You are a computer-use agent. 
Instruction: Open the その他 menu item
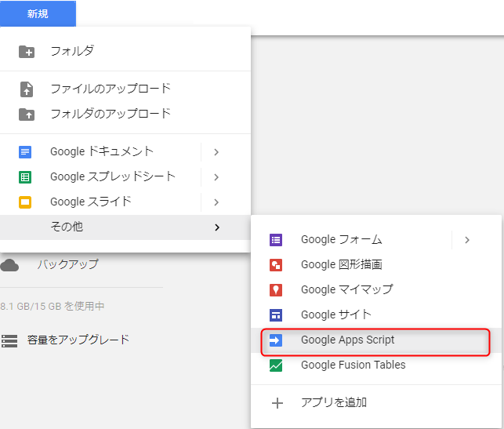coord(125,227)
